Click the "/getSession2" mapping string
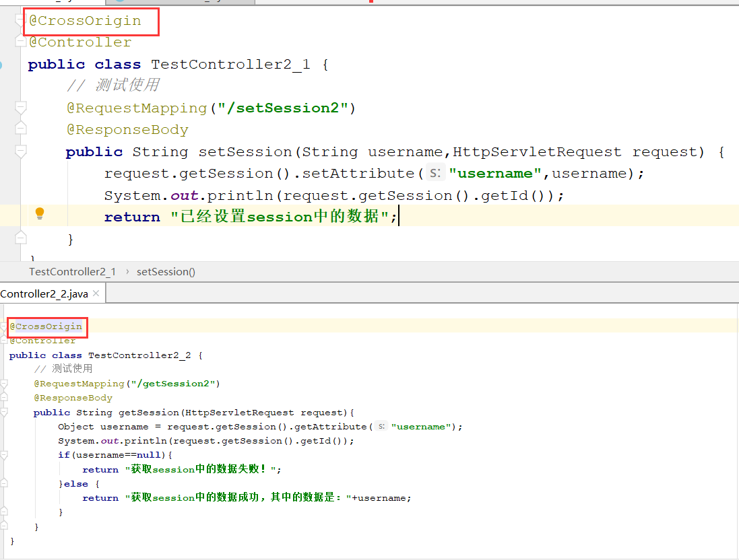The image size is (739, 560). pyautogui.click(x=173, y=384)
